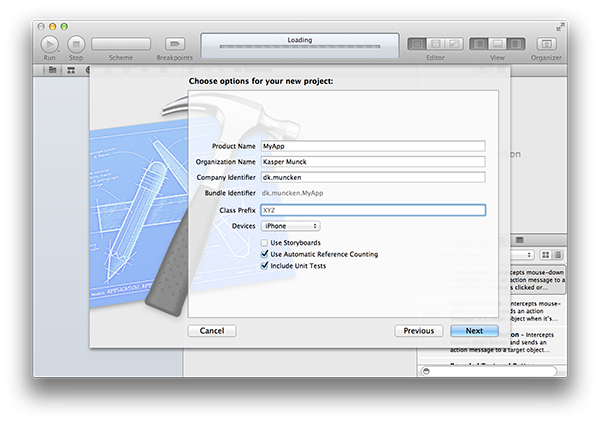This screenshot has height=423, width=600.
Task: Click the Cancel button
Action: [x=212, y=331]
